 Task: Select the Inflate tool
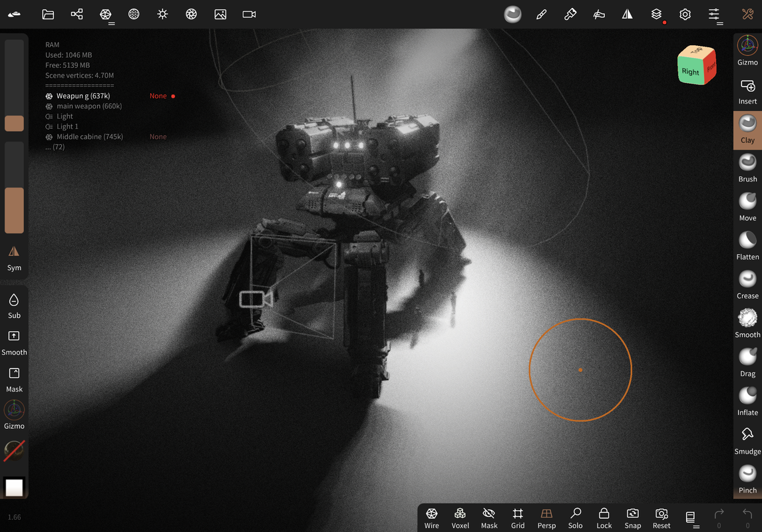[747, 401]
